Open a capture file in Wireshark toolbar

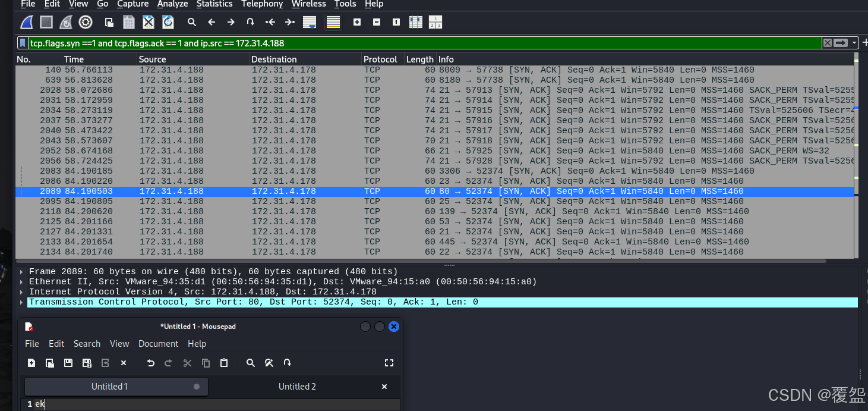point(109,22)
